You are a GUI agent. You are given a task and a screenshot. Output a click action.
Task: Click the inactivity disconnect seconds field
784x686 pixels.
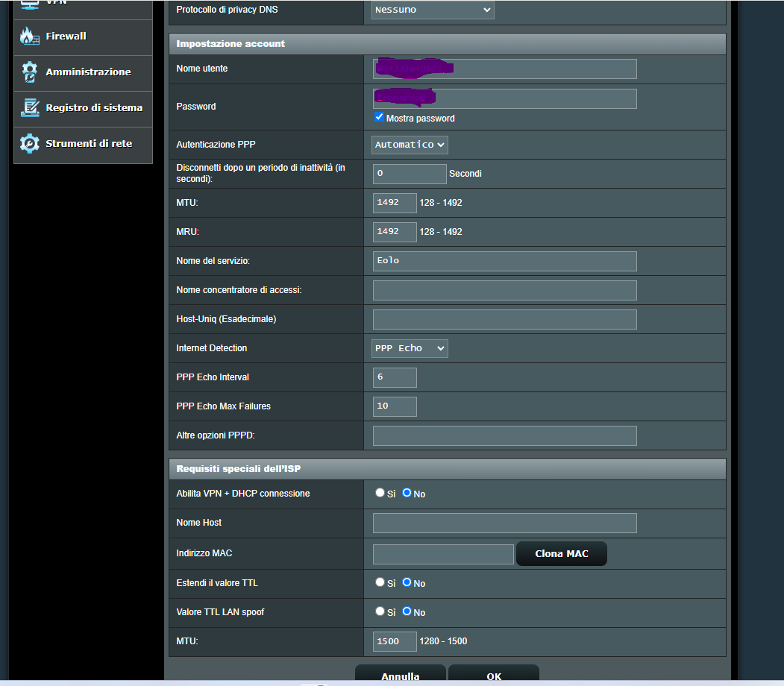[410, 174]
